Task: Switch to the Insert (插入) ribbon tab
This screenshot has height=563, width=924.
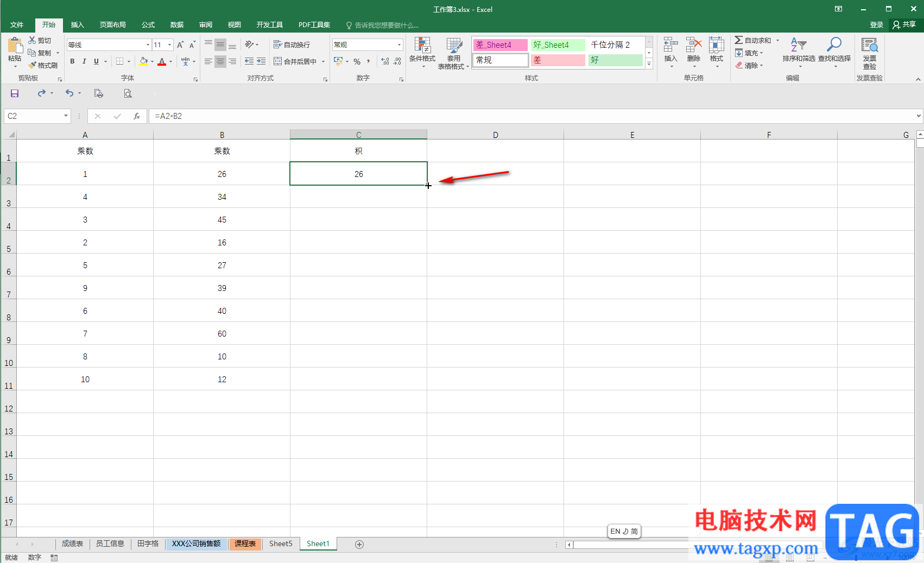Action: click(x=78, y=25)
